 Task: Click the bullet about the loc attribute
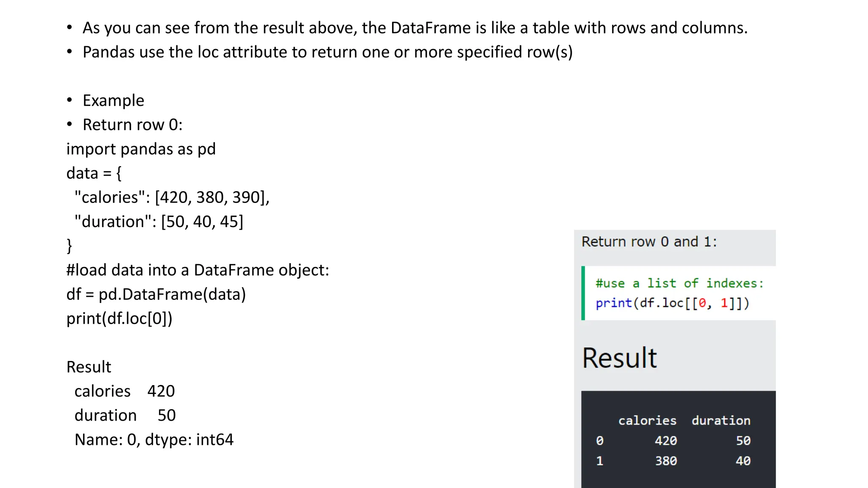328,52
